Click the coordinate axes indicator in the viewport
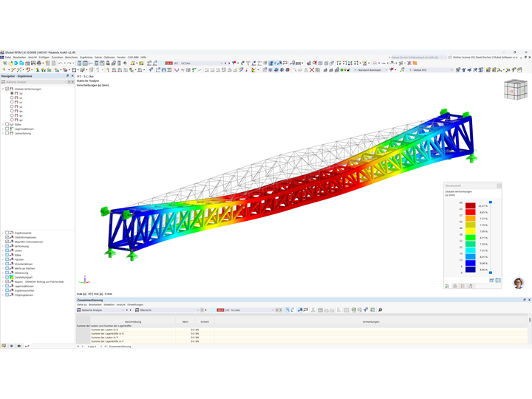532x399 pixels. [84, 279]
